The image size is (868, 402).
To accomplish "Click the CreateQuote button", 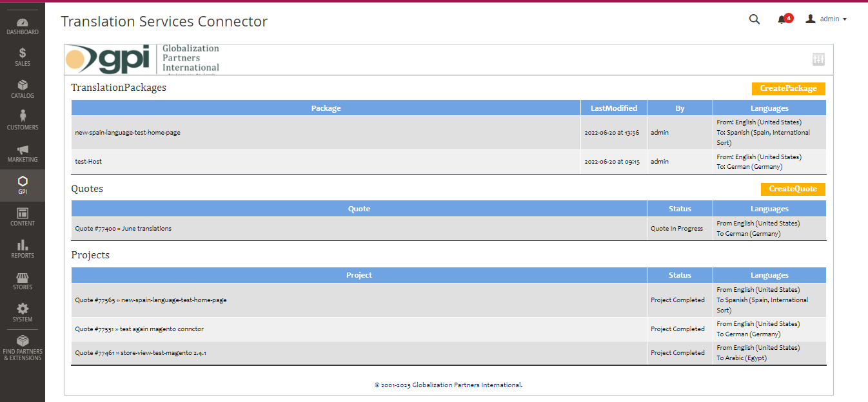I will click(x=793, y=189).
